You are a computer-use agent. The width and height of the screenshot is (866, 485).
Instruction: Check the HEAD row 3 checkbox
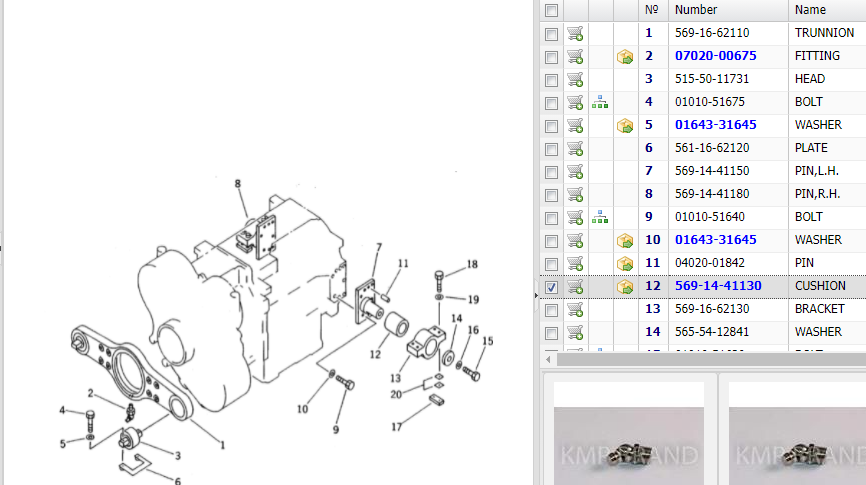551,80
